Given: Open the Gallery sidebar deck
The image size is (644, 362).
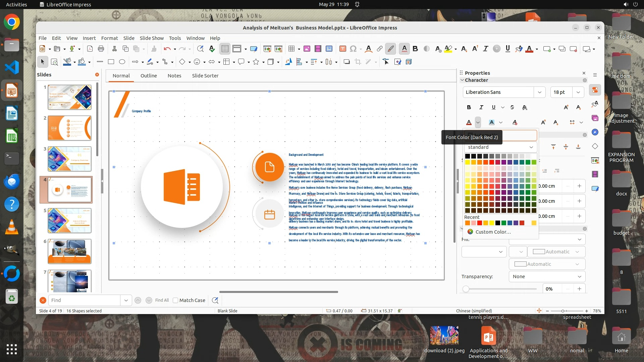Looking at the screenshot, I should tap(595, 118).
